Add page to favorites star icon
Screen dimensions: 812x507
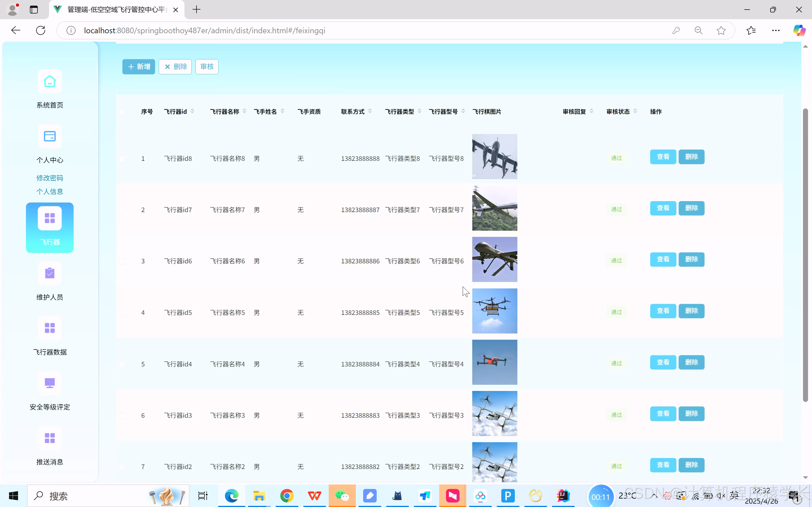point(721,30)
